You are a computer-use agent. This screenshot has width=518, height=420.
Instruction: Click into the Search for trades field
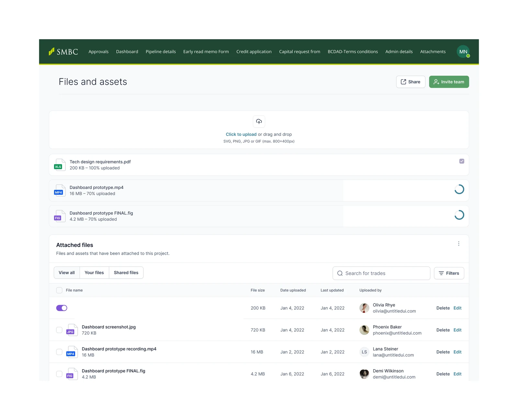click(x=381, y=273)
